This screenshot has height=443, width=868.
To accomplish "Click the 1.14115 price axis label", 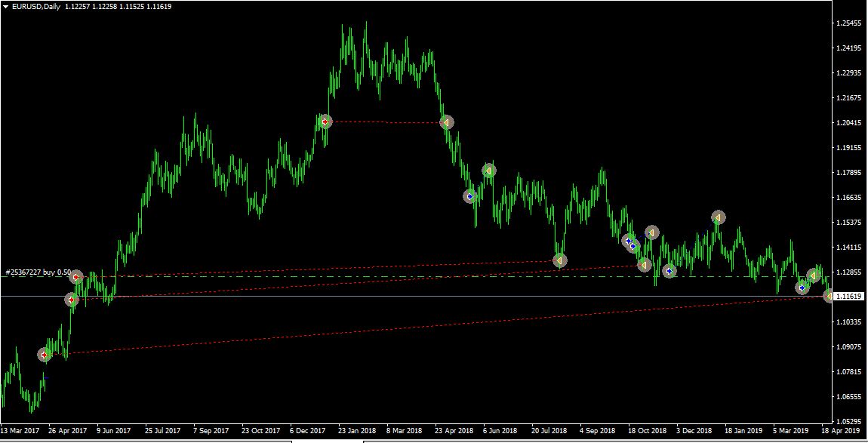I will pyautogui.click(x=849, y=248).
